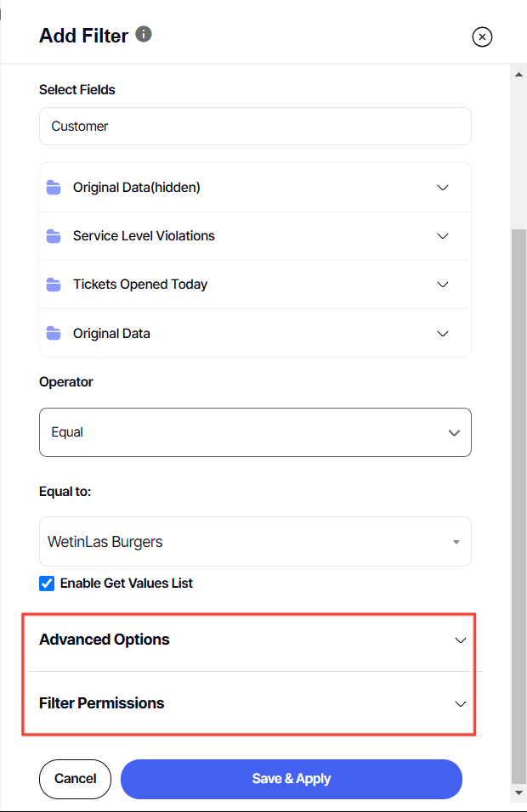The image size is (527, 812).
Task: Click the Original Data folder icon
Action: 54,334
